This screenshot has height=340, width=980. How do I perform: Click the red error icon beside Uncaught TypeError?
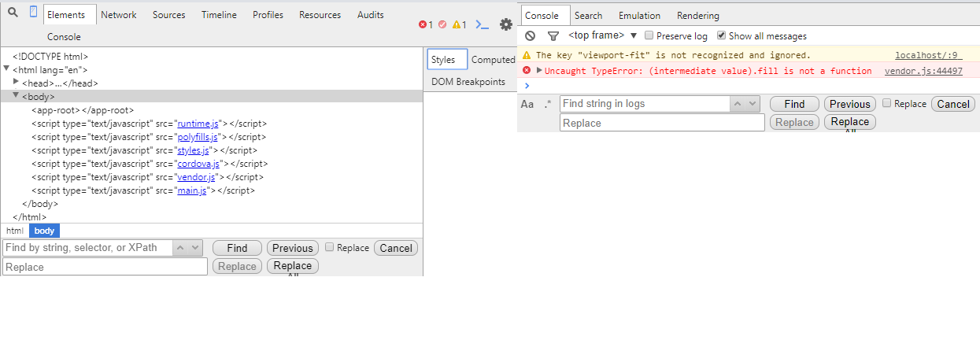point(527,70)
